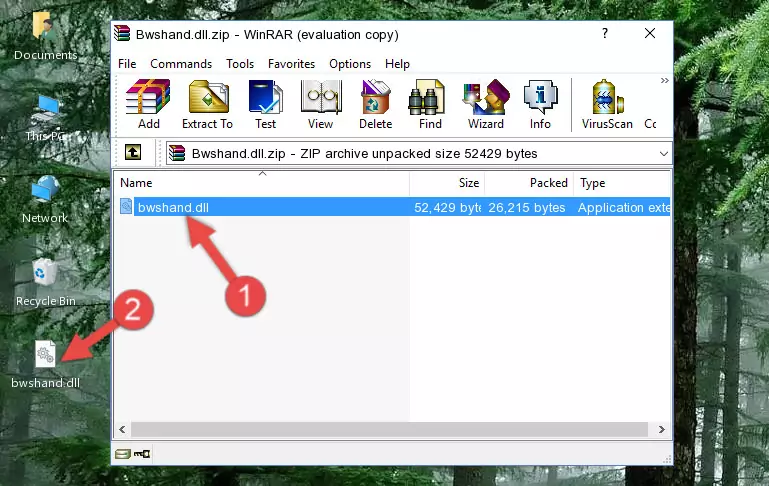Open the archive path dropdown
This screenshot has height=486, width=769.
pos(664,153)
